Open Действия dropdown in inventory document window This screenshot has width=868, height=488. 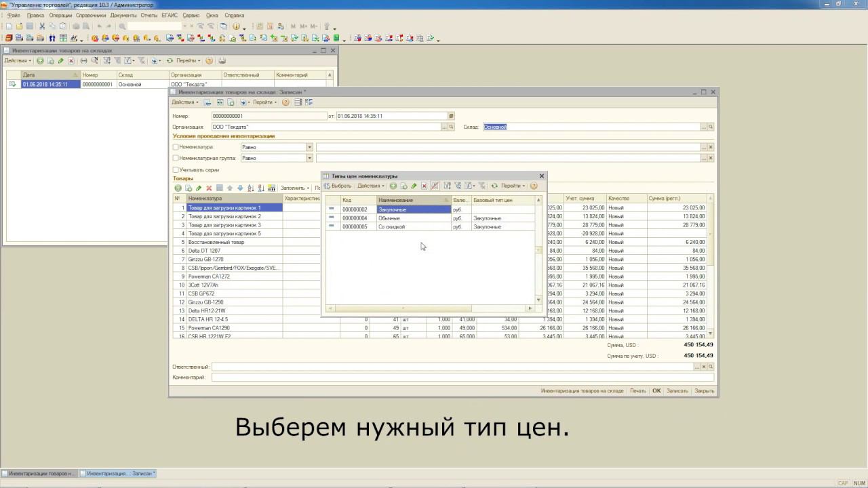point(185,102)
